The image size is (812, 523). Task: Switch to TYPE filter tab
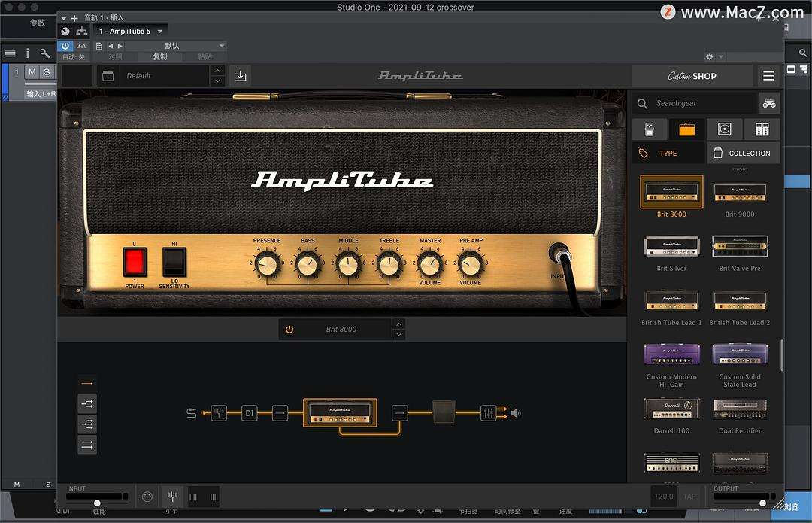click(668, 153)
